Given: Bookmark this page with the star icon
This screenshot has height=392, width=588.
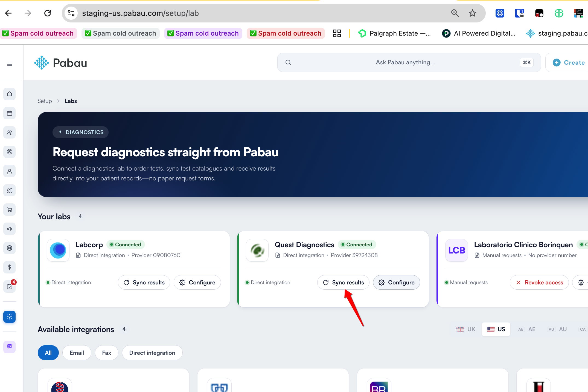Looking at the screenshot, I should tap(473, 13).
